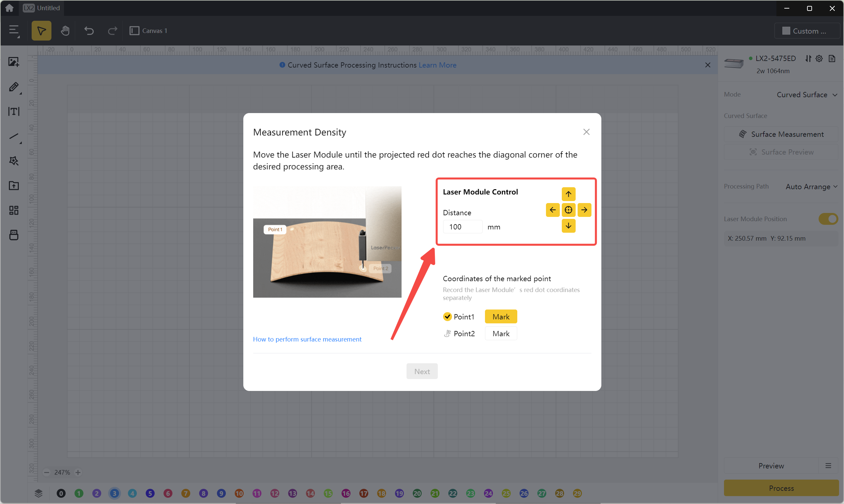
Task: Select the hand pan tool
Action: pyautogui.click(x=65, y=31)
